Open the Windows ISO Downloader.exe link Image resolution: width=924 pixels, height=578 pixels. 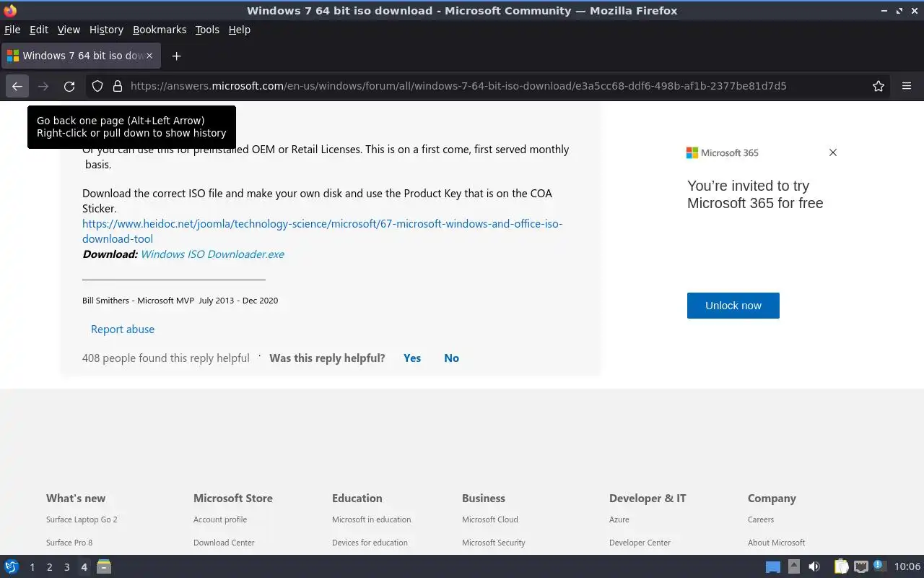212,254
